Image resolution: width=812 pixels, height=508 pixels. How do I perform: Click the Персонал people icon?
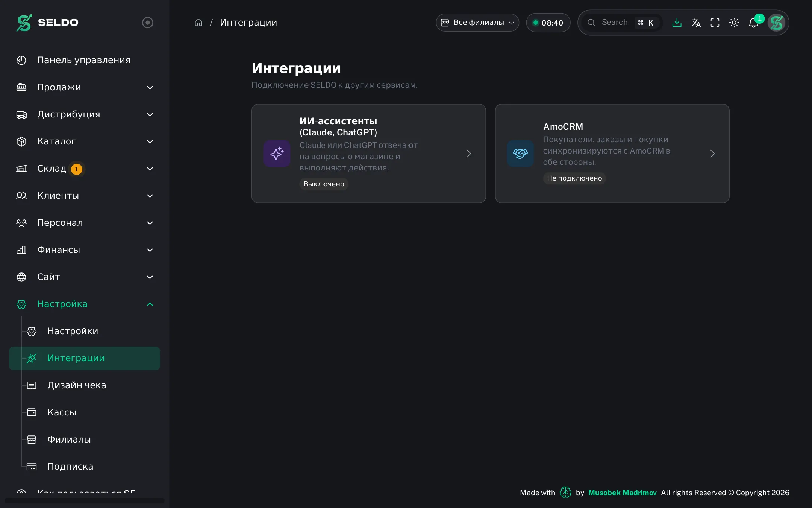click(21, 223)
